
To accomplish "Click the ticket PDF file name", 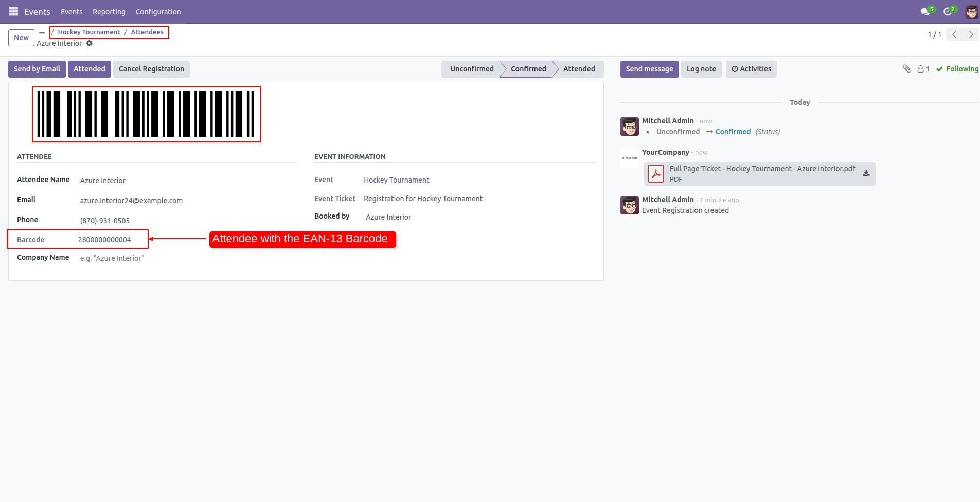I will [x=762, y=169].
